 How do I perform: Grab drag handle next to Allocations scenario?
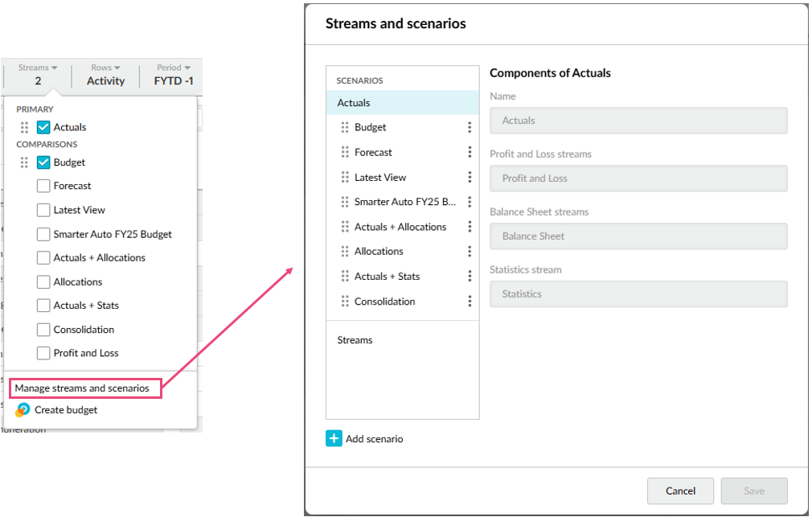(345, 252)
